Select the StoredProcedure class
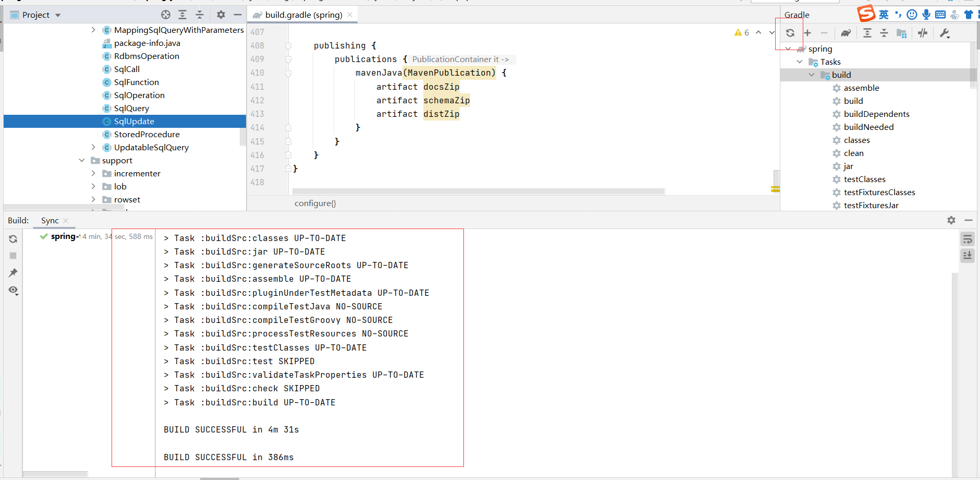The height and width of the screenshot is (480, 980). [146, 134]
